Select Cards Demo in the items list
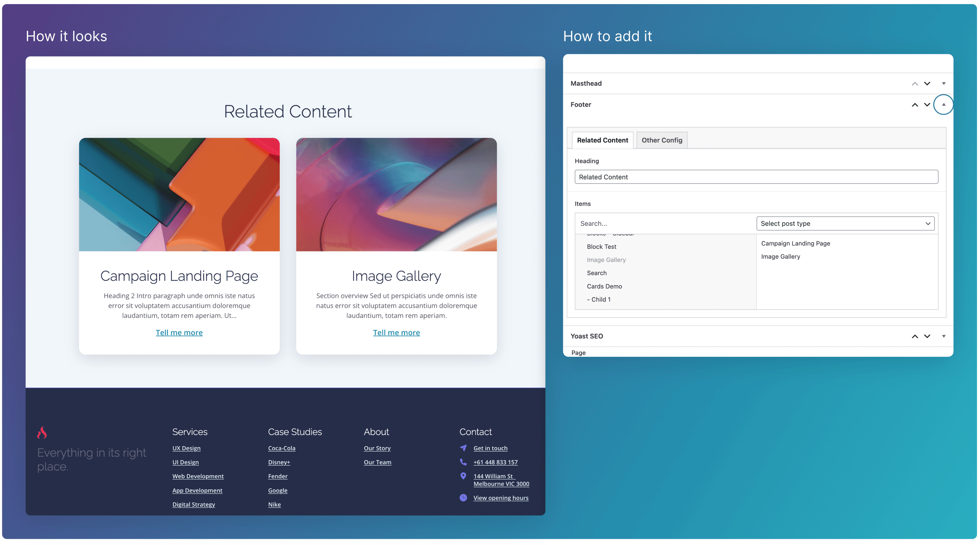The width and height of the screenshot is (980, 545). pos(604,286)
